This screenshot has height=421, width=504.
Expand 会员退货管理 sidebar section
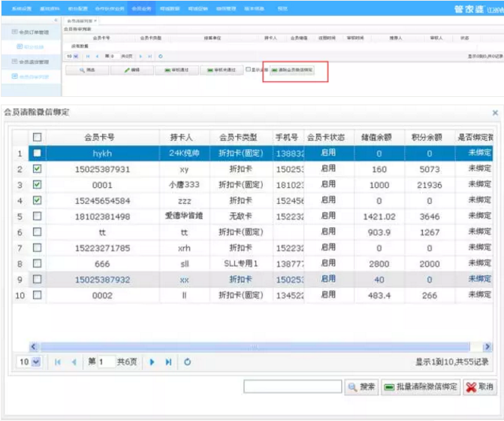31,62
